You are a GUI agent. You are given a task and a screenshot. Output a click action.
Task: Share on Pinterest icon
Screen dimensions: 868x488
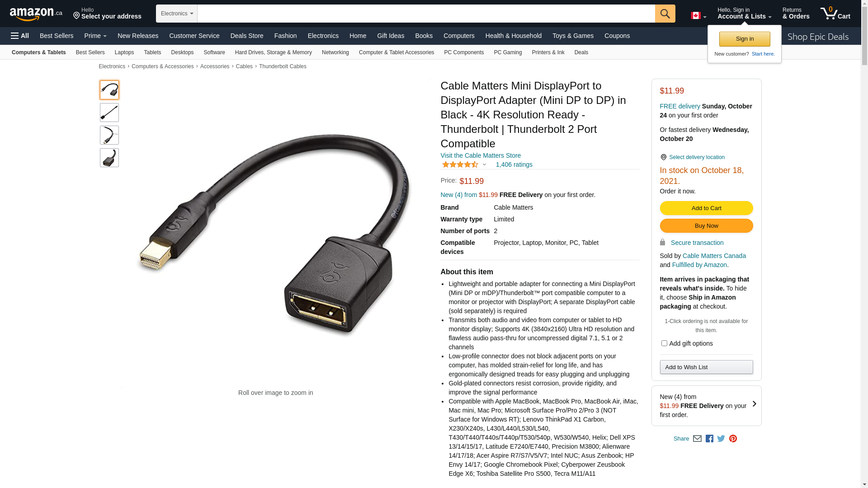[733, 439]
